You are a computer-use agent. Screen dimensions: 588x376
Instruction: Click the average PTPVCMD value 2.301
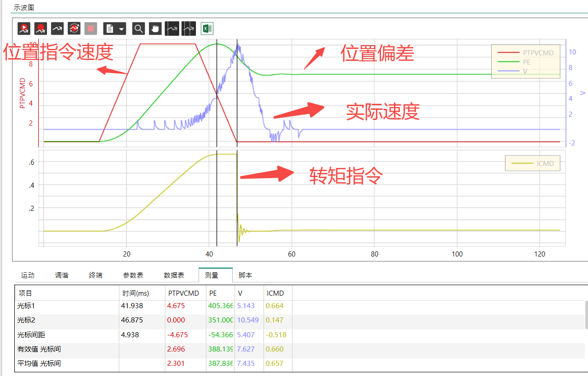[176, 364]
